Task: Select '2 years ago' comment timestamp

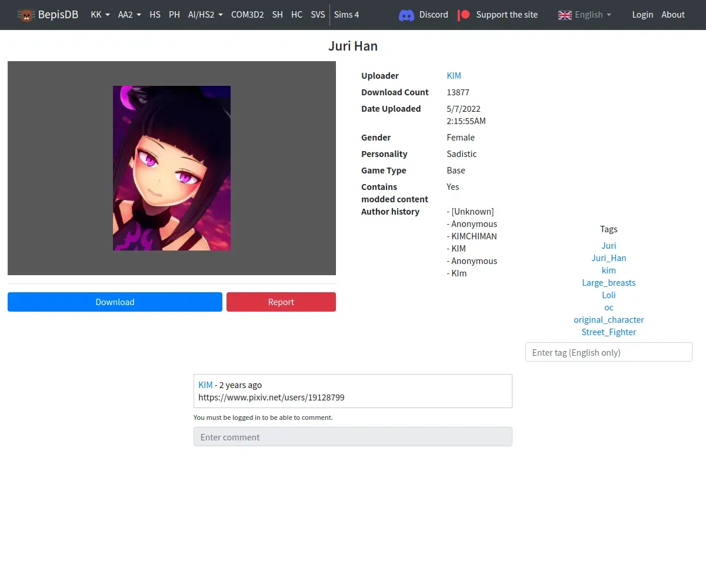Action: point(241,385)
